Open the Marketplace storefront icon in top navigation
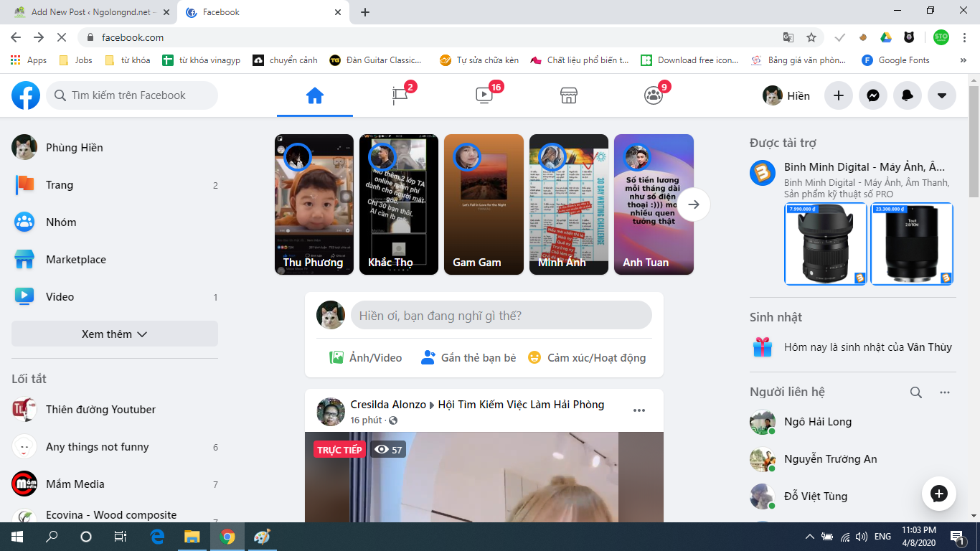The height and width of the screenshot is (551, 980). pyautogui.click(x=568, y=95)
